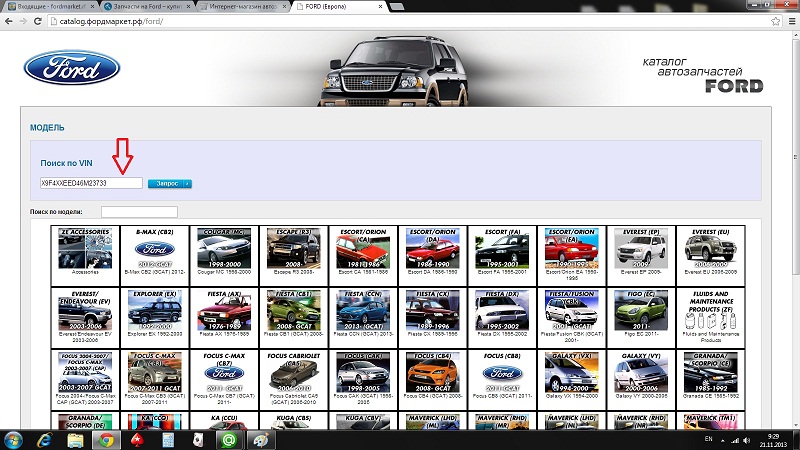Screen dimensions: 800x450
Task: Open PokerStars icon in taskbar
Action: (137, 440)
